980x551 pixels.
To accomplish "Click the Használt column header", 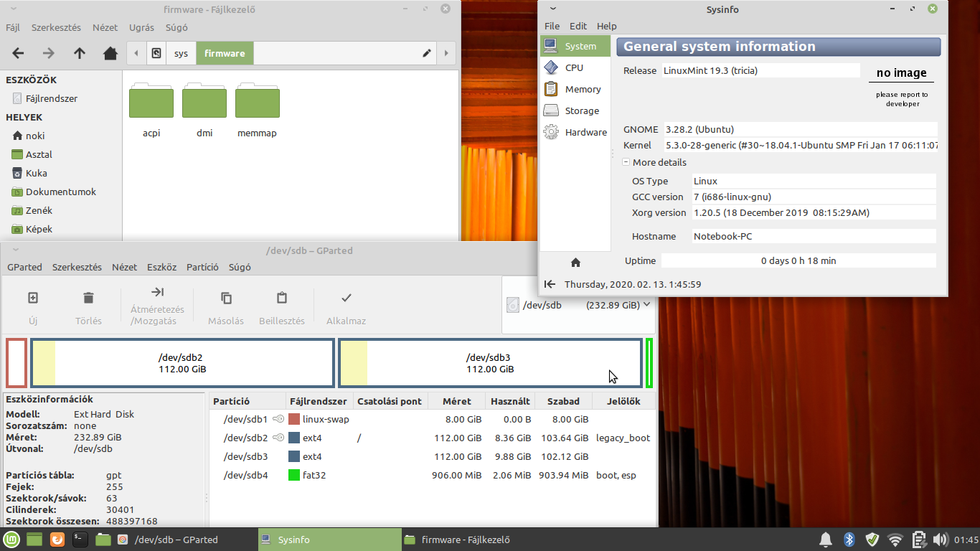I will 510,401.
